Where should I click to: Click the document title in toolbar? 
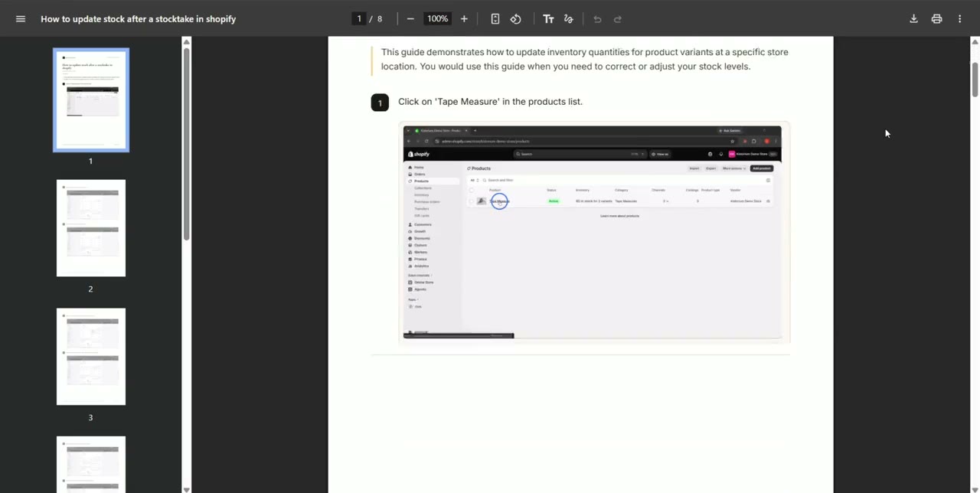(139, 18)
